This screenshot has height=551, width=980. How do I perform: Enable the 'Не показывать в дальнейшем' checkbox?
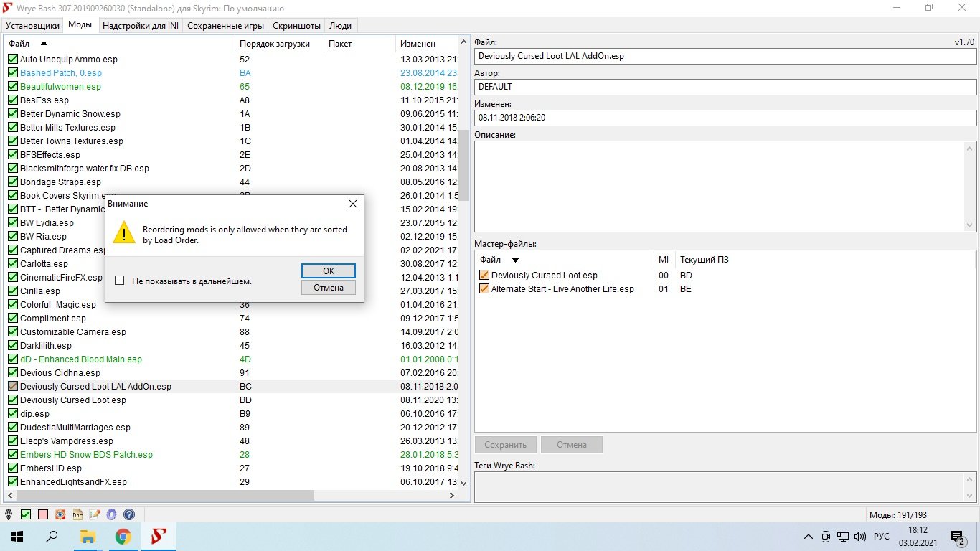(x=120, y=281)
